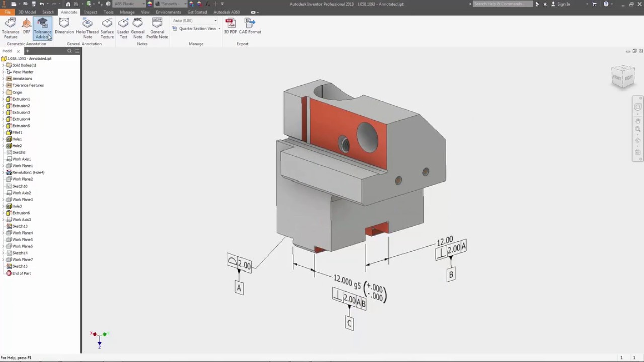This screenshot has width=644, height=362.
Task: Switch to the 3D Model tab
Action: pos(27,12)
